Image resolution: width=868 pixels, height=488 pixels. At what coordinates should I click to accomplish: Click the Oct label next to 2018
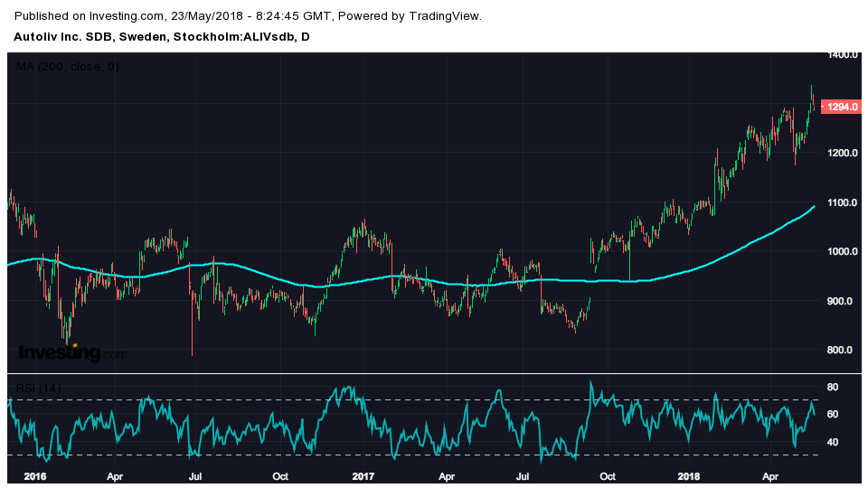tap(608, 476)
